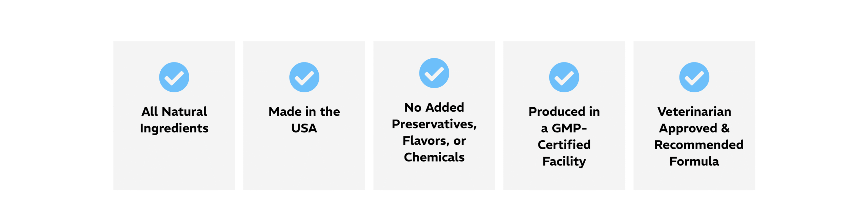
Task: Click the word 'Formula' in fifth card
Action: pos(694,161)
